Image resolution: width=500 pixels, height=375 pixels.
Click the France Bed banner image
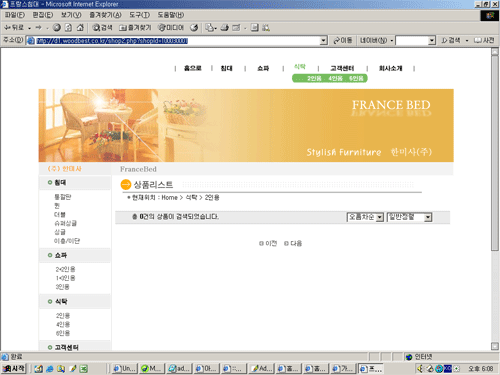[x=246, y=125]
